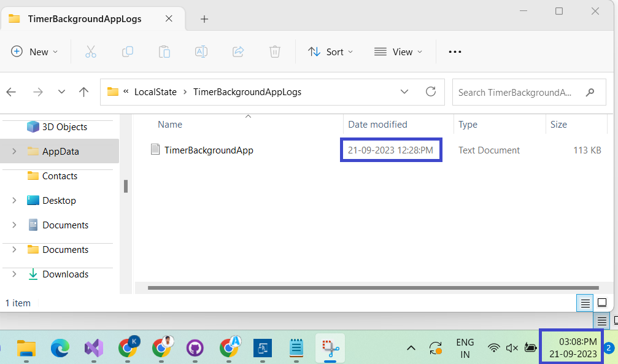The width and height of the screenshot is (618, 364).
Task: Go back with the left arrow
Action: (x=11, y=92)
